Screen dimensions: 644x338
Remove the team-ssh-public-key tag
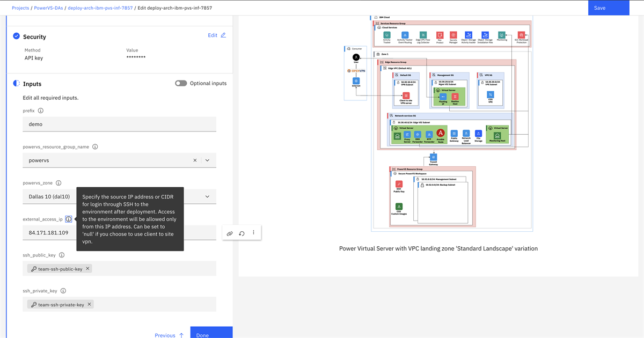pos(88,268)
